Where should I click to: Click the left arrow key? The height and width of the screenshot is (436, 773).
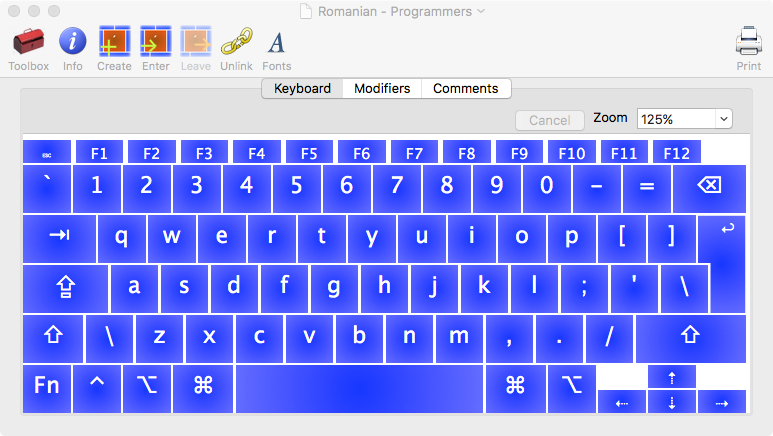[622, 401]
